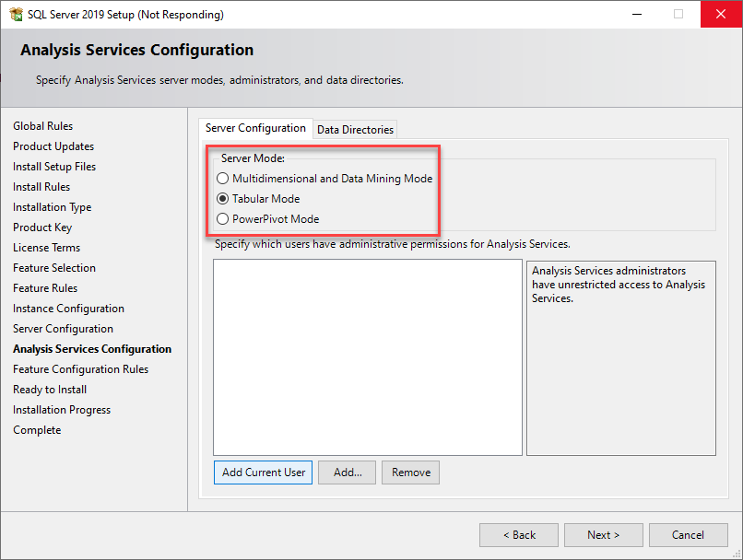Click the Remove button
Screen dimensions: 743x560
(410, 472)
